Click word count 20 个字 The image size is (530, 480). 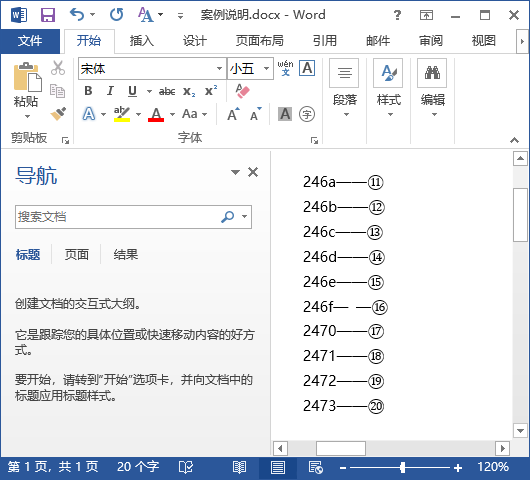138,467
